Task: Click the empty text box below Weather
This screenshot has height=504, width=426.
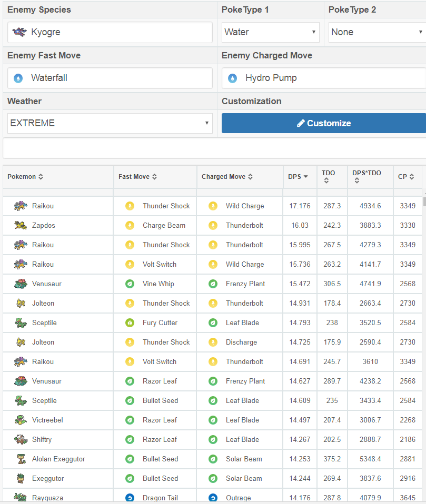Action: pyautogui.click(x=214, y=148)
